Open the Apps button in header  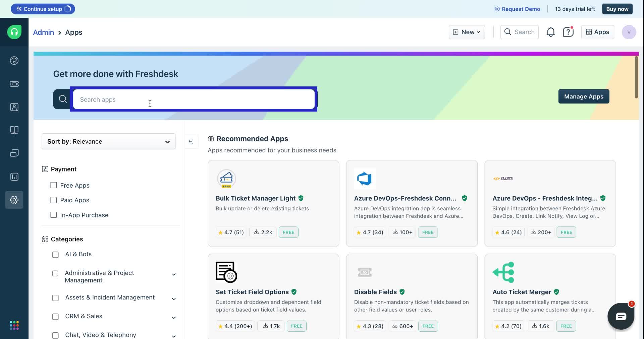point(597,32)
